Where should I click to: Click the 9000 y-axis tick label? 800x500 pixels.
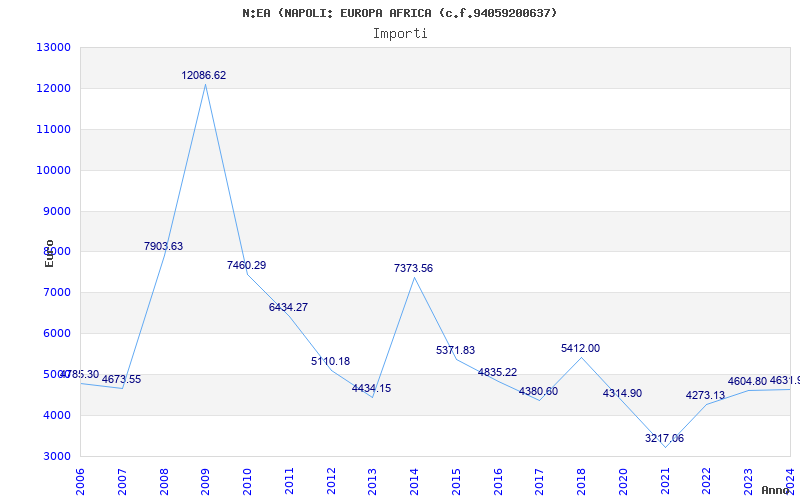pos(56,211)
